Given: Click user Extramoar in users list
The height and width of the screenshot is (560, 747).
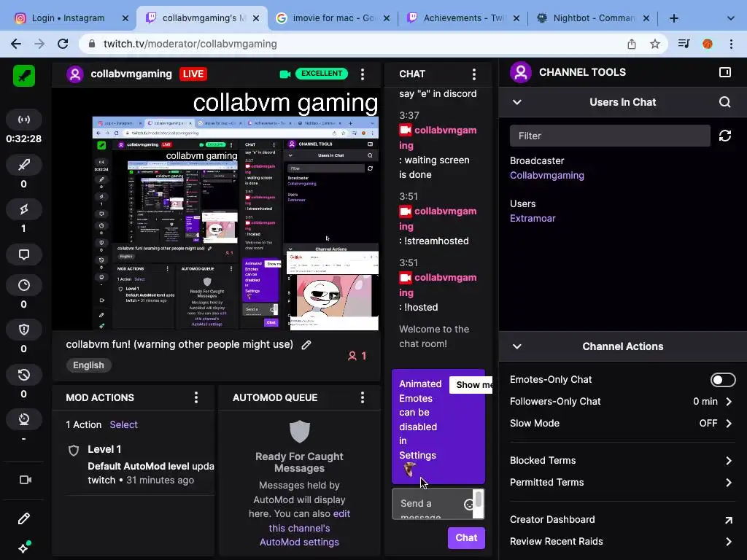Looking at the screenshot, I should click(533, 219).
